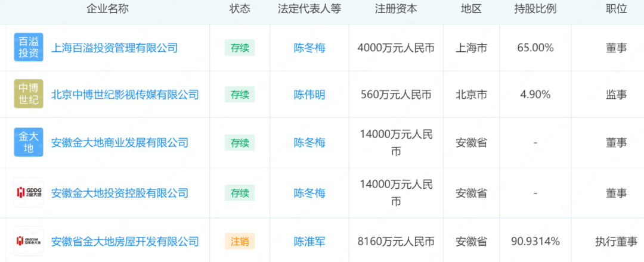
Task: Click the 监事 position cell
Action: (x=616, y=95)
